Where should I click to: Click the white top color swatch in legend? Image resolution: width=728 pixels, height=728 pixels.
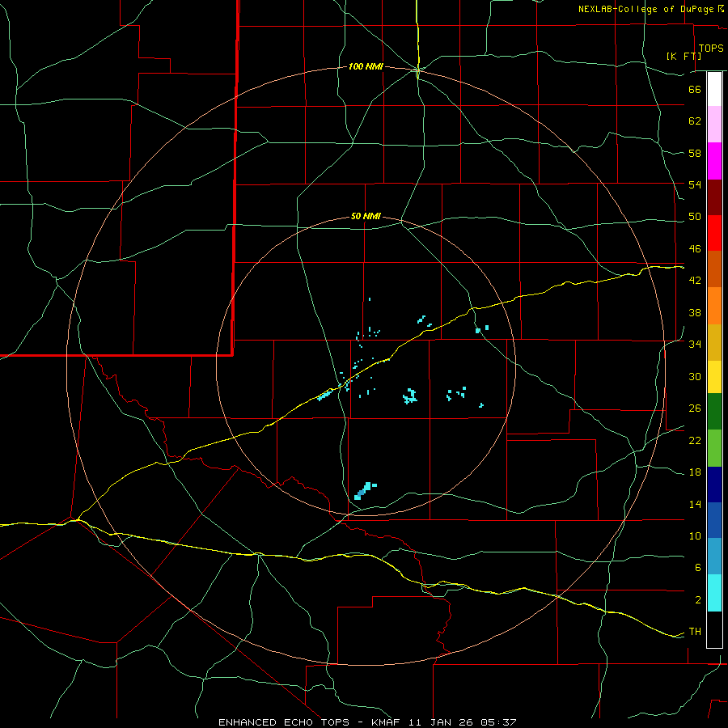(714, 89)
